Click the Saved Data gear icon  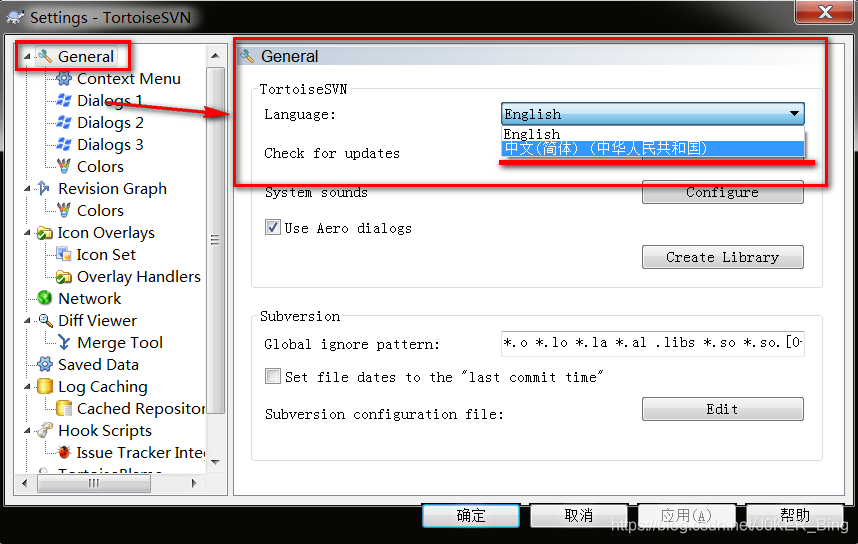click(x=45, y=364)
